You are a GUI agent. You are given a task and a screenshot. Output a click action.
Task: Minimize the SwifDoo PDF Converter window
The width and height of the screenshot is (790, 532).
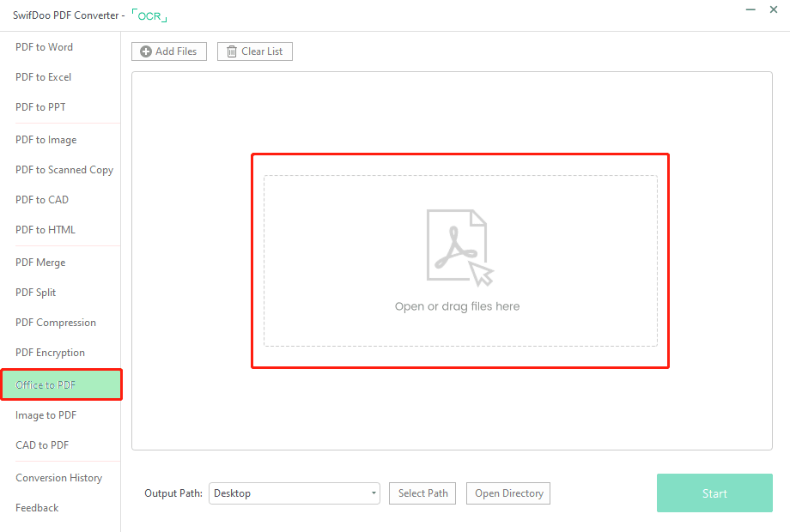point(750,9)
